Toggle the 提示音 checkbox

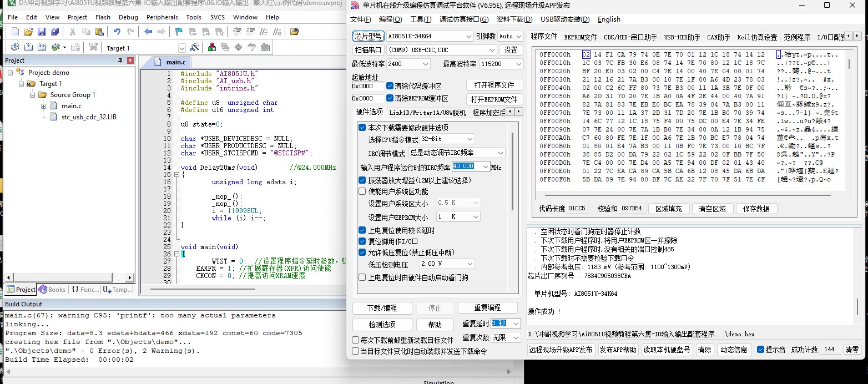pos(760,350)
